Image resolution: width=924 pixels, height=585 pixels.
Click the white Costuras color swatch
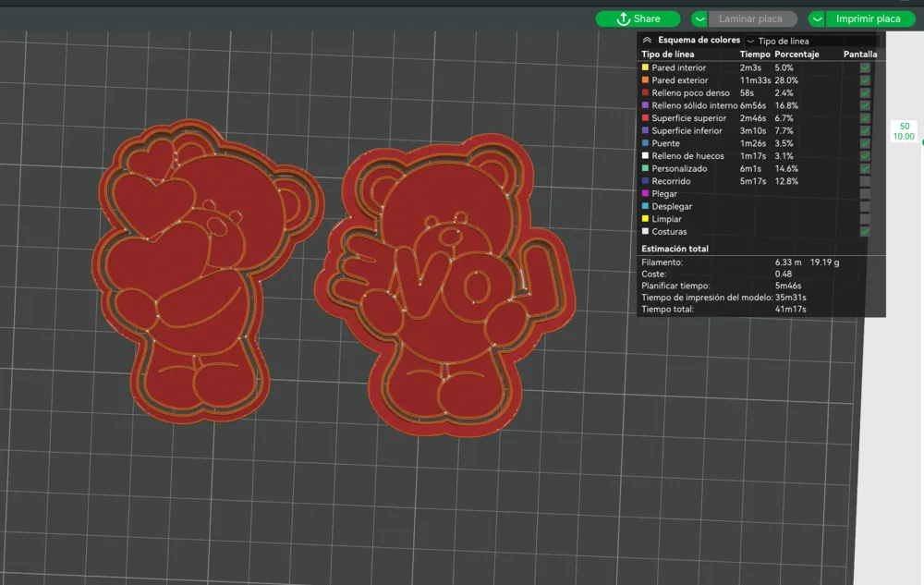tap(645, 231)
